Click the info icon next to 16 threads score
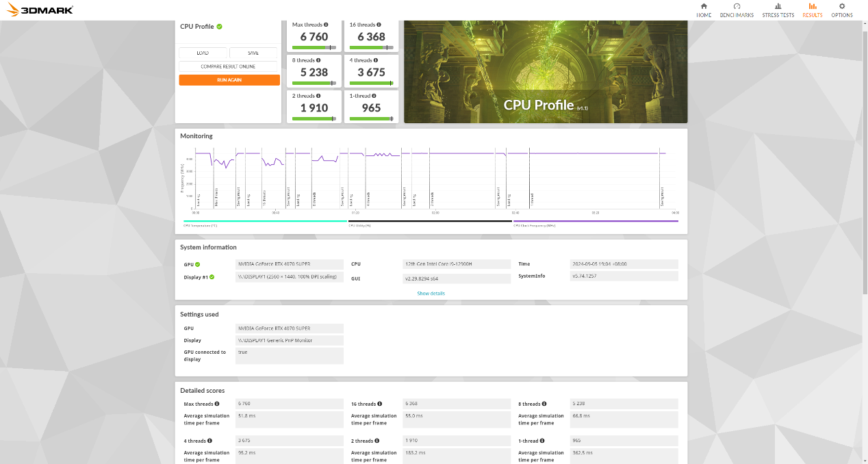 pyautogui.click(x=379, y=25)
